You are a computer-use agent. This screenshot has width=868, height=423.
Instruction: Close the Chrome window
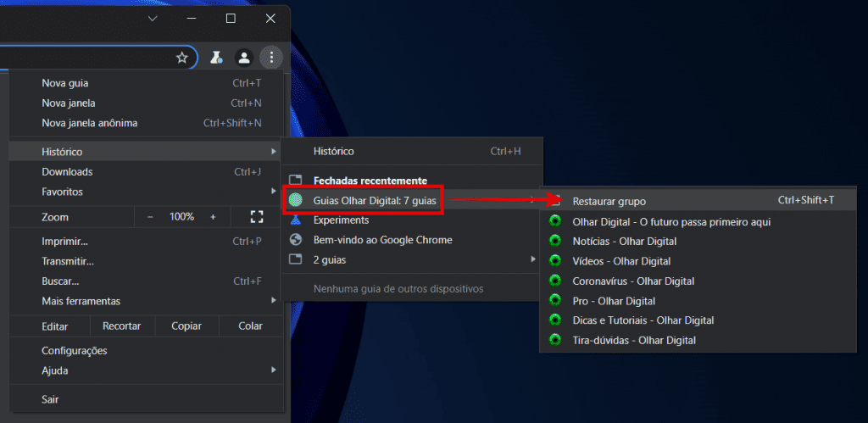click(x=270, y=19)
